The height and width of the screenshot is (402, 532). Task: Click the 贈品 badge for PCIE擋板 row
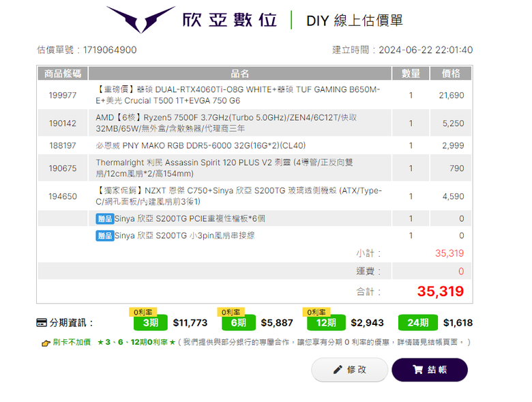point(105,218)
